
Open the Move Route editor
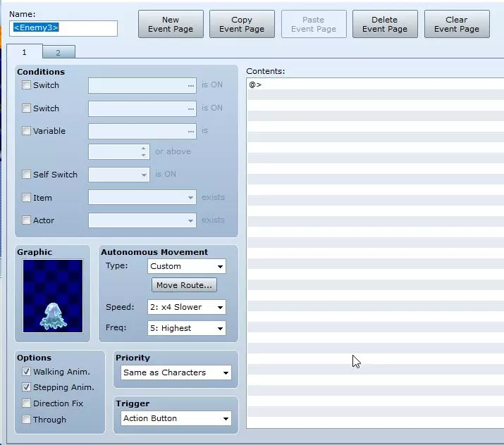(x=184, y=285)
